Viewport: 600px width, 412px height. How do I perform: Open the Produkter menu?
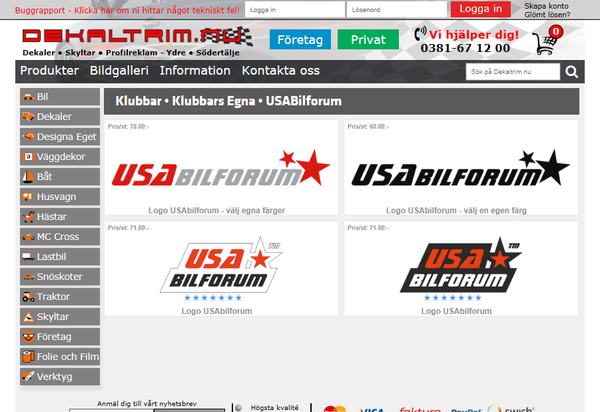49,71
